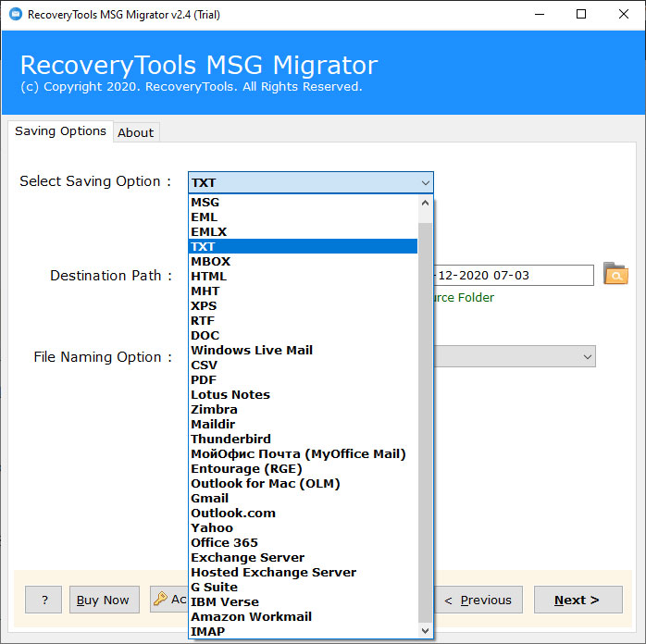Open help with the ? button
Image resolution: width=646 pixels, height=644 pixels.
tap(43, 600)
